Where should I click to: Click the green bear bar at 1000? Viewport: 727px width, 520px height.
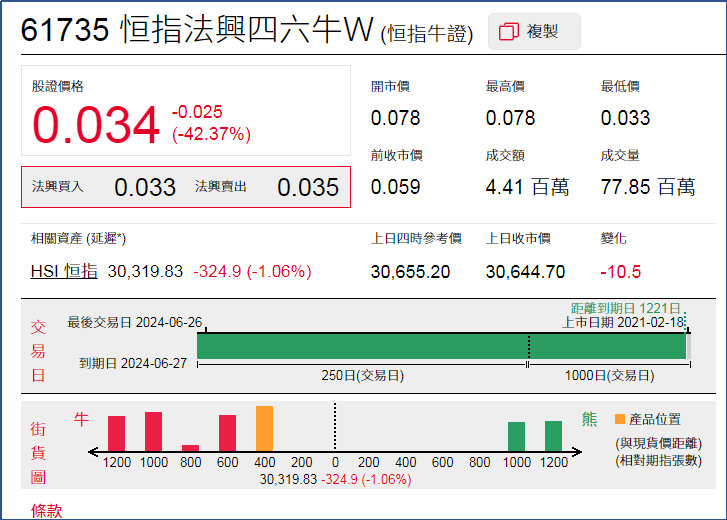click(517, 436)
